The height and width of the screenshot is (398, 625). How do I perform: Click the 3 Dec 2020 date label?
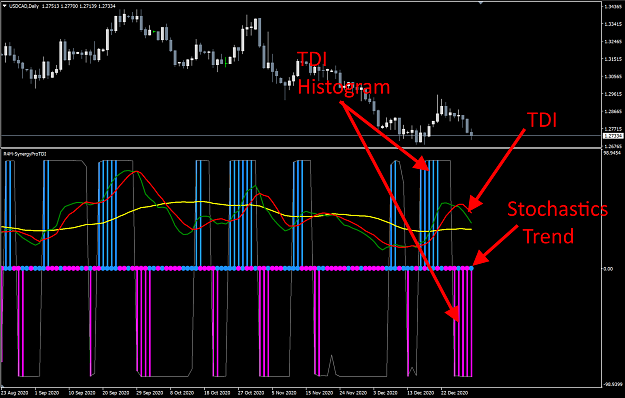coord(385,393)
